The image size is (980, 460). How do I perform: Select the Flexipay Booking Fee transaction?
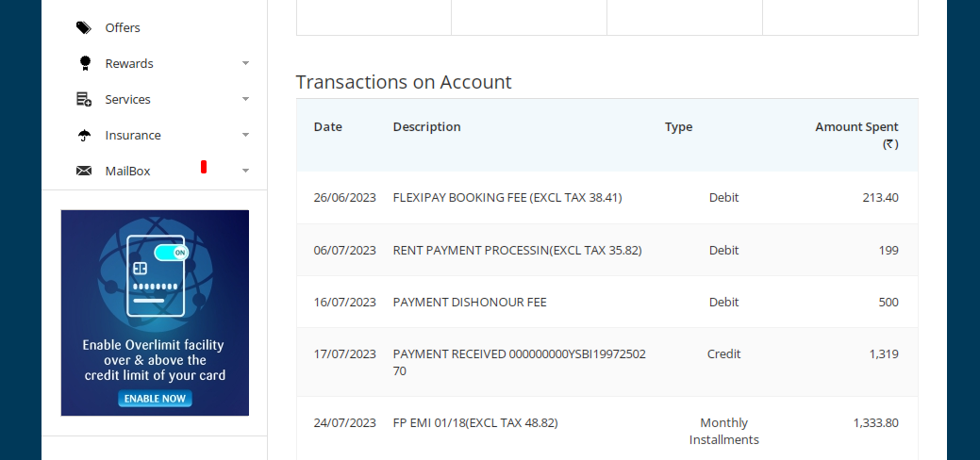[507, 197]
